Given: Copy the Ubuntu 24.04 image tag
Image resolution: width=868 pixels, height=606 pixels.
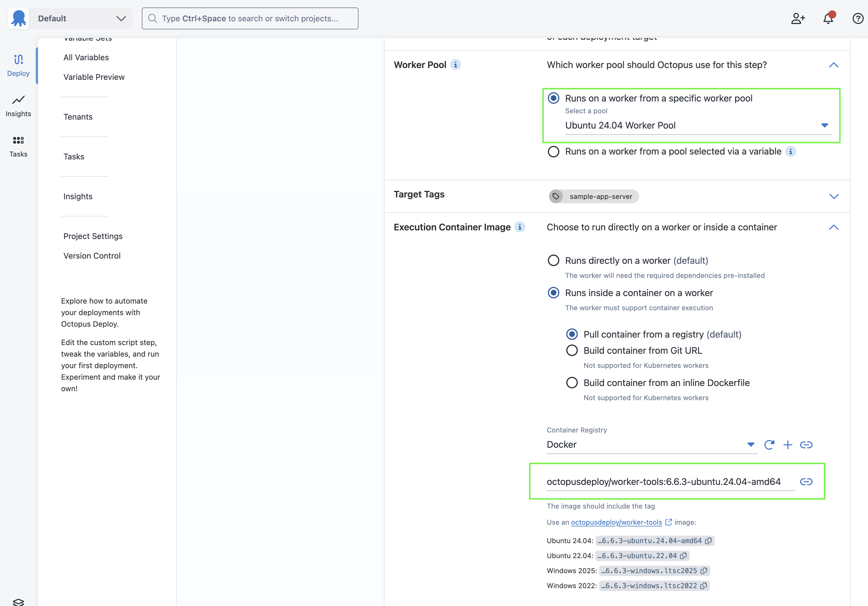Looking at the screenshot, I should click(708, 541).
